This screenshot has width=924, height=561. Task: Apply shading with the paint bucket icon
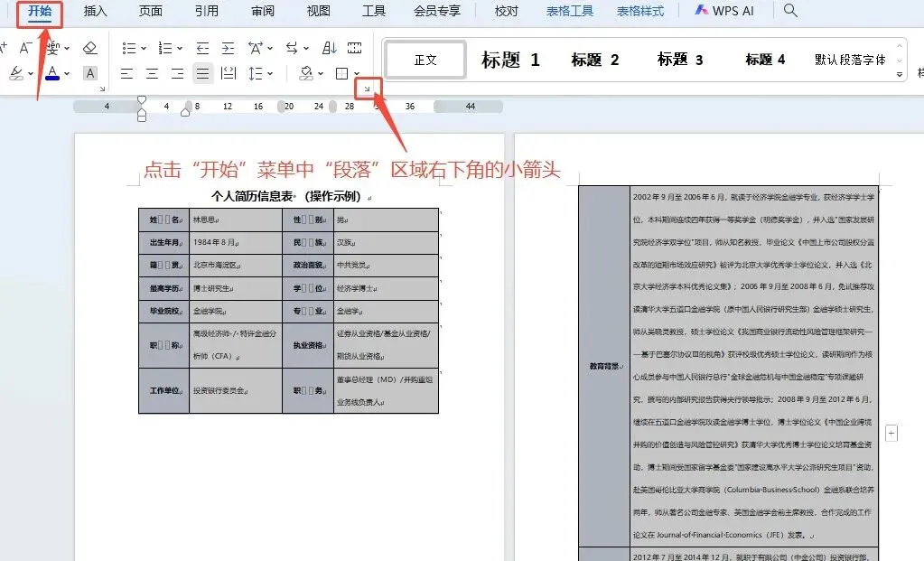coord(306,73)
